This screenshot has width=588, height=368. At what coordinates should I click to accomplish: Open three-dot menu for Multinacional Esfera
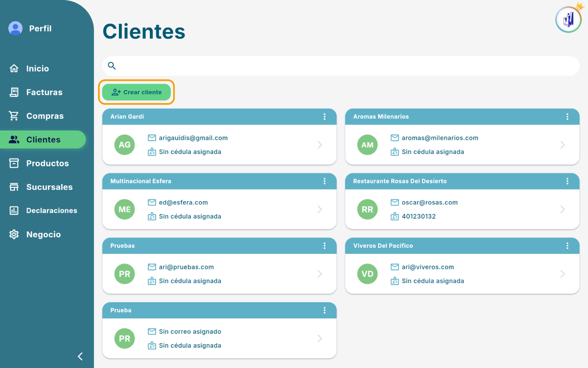[x=324, y=181]
